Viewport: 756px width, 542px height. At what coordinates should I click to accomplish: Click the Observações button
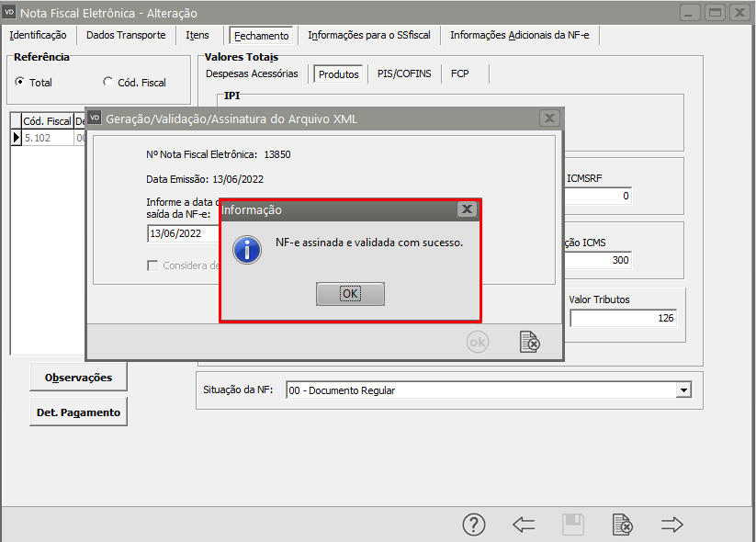tap(78, 377)
